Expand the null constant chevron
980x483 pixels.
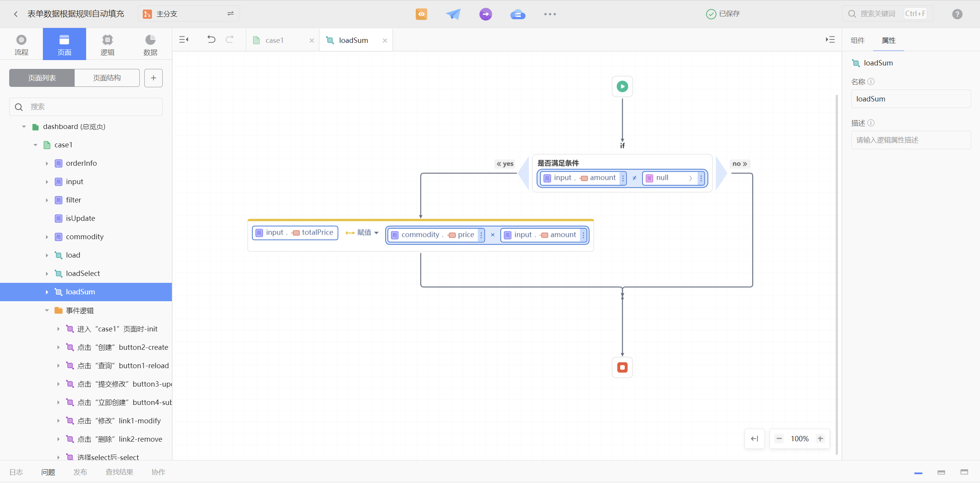(x=691, y=178)
